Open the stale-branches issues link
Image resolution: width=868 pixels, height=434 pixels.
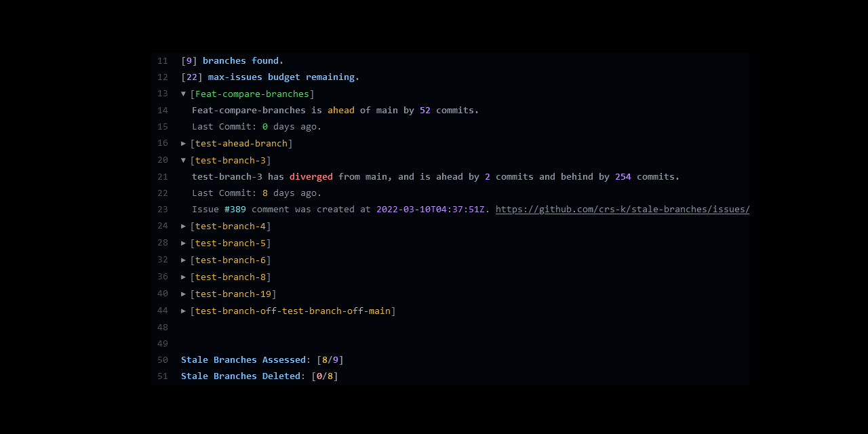[x=622, y=209]
